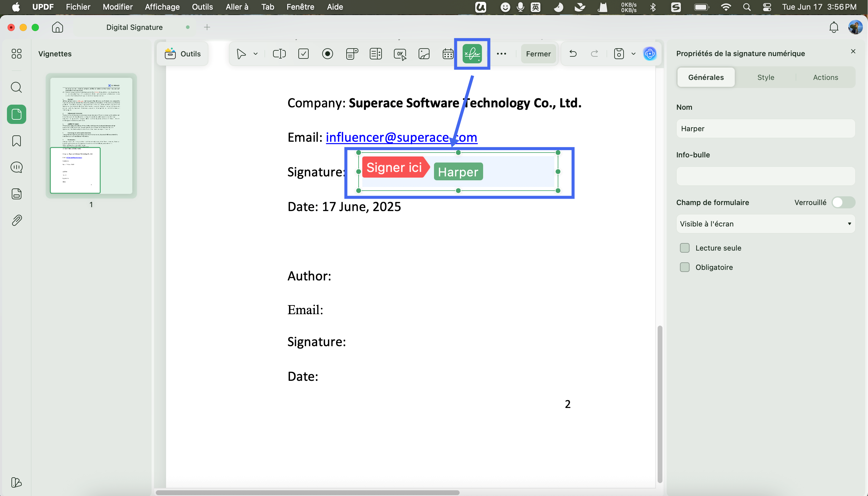
Task: Expand the Visible à l'écran dropdown
Action: [x=766, y=224]
